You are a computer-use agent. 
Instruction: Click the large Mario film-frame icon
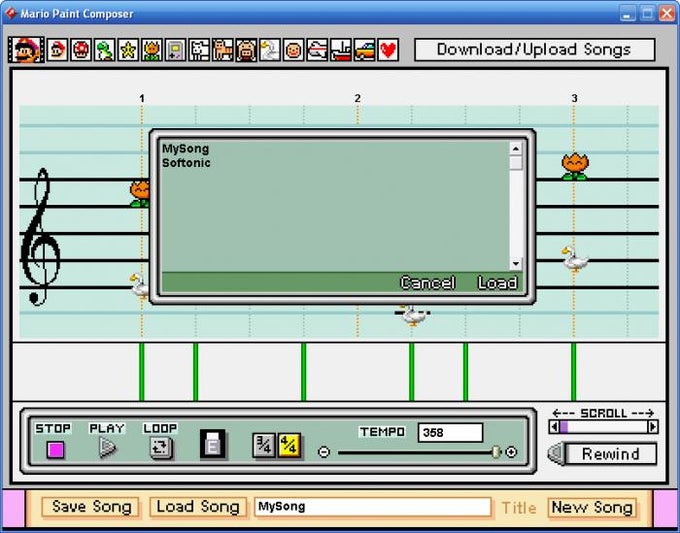click(x=26, y=50)
